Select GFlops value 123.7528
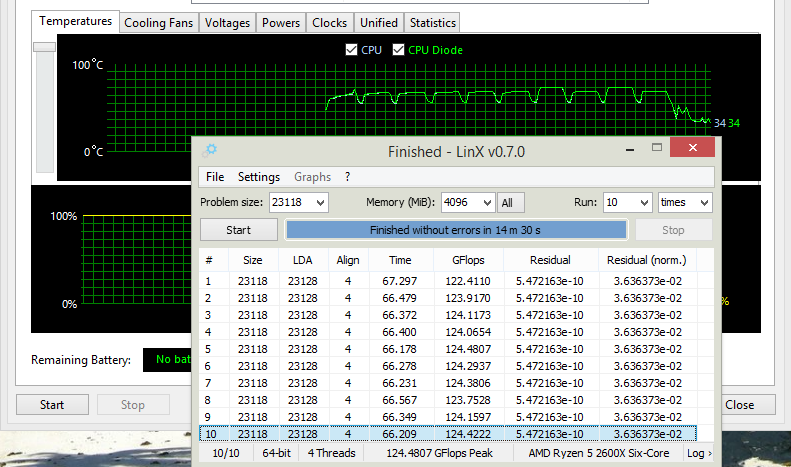Image resolution: width=791 pixels, height=467 pixels. coord(468,400)
